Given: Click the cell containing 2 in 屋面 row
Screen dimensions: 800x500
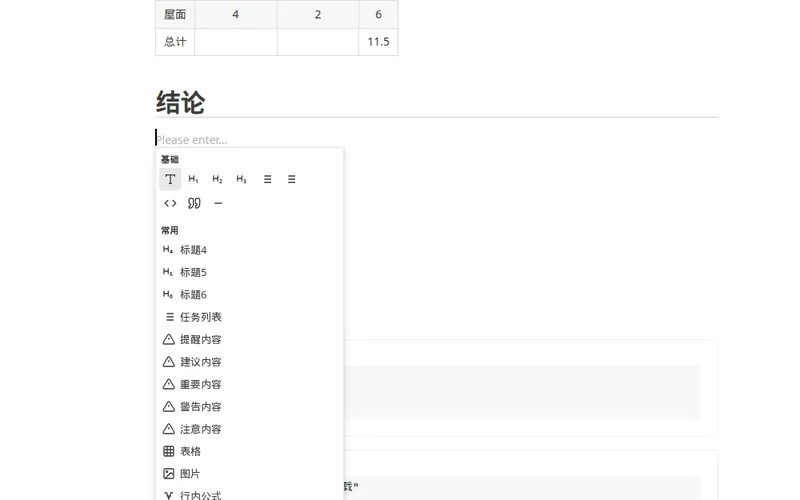Looking at the screenshot, I should [x=318, y=14].
